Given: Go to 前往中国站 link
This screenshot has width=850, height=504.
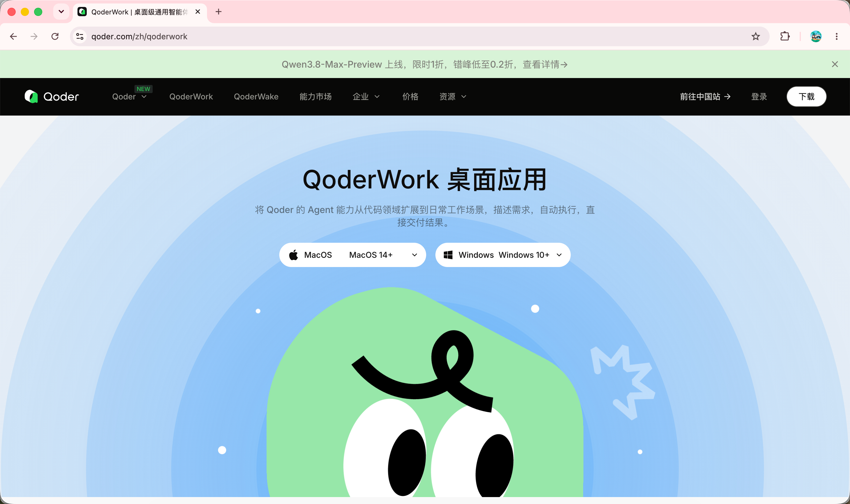Looking at the screenshot, I should coord(705,97).
